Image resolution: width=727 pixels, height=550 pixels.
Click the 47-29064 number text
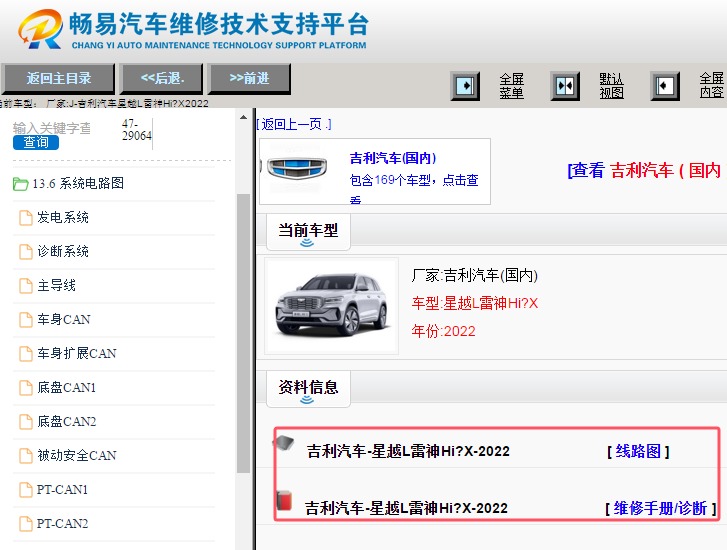pos(137,130)
